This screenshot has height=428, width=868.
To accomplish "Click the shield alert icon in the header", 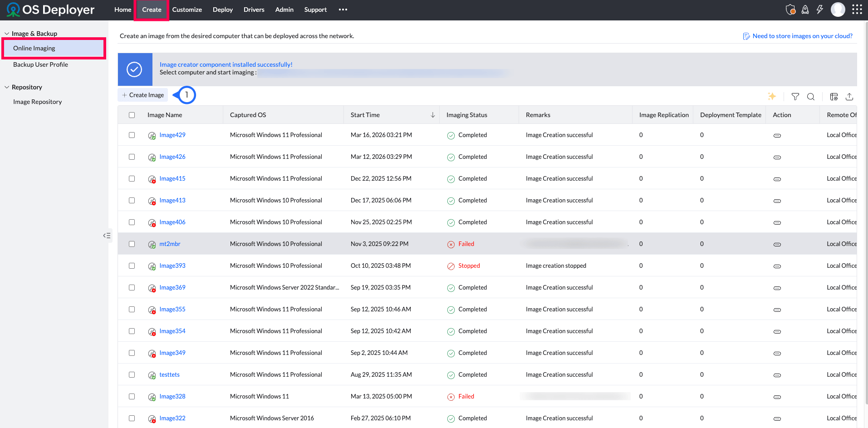I will click(x=790, y=10).
